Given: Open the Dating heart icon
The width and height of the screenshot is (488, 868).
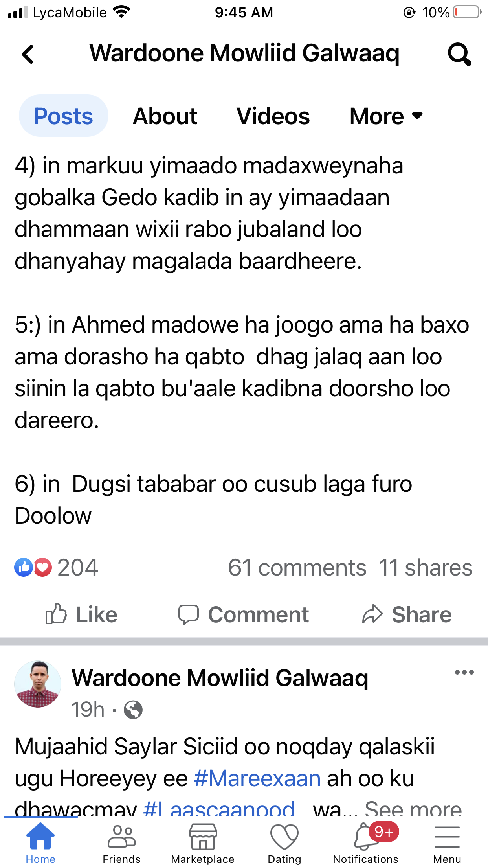Looking at the screenshot, I should (284, 837).
